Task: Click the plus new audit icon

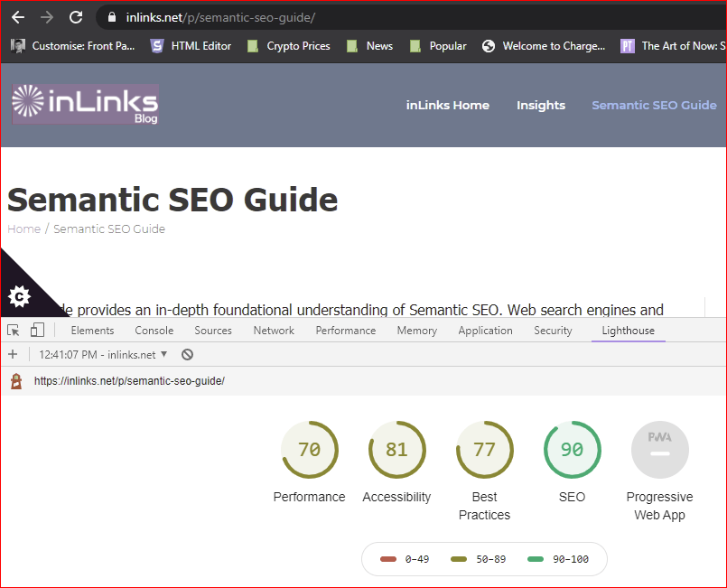Action: [13, 355]
